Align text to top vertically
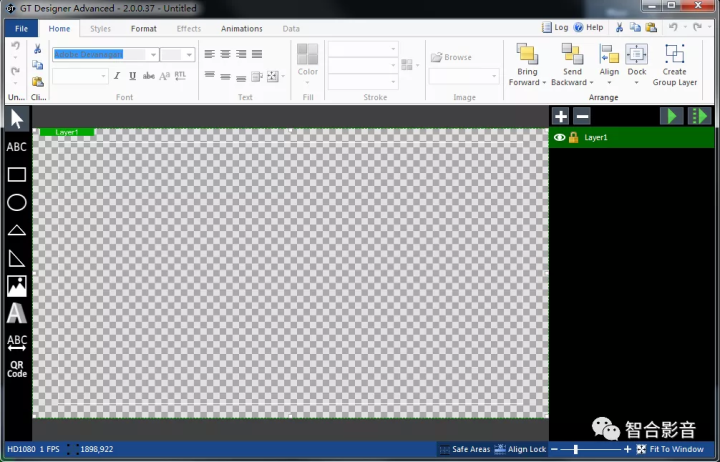The height and width of the screenshot is (462, 720). (209, 75)
